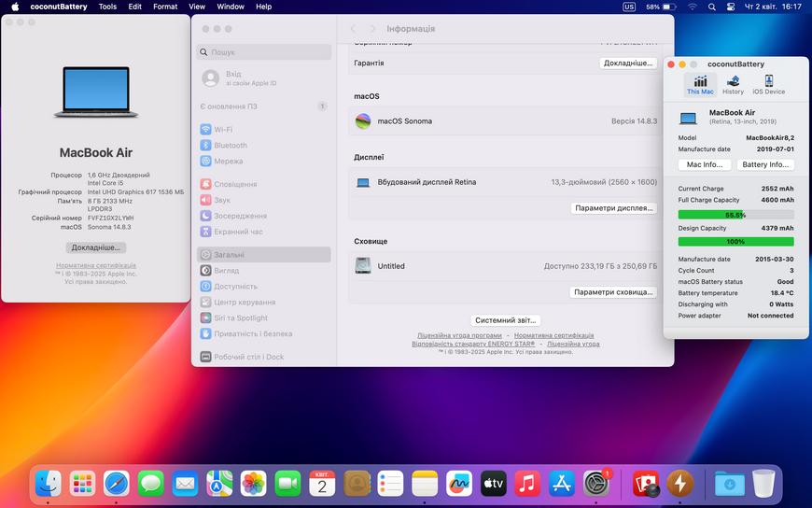Open Вхід зі своїм Apple ID
The width and height of the screenshot is (812, 508).
pyautogui.click(x=264, y=78)
